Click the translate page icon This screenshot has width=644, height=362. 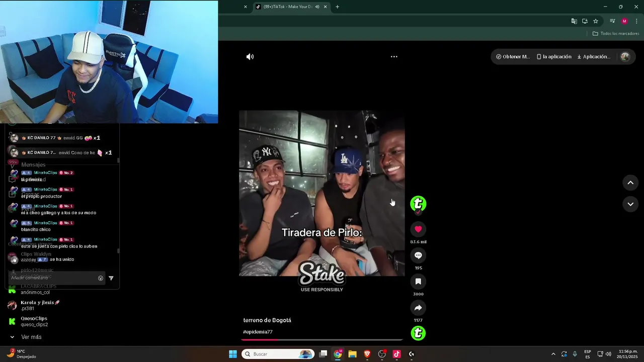point(574,21)
